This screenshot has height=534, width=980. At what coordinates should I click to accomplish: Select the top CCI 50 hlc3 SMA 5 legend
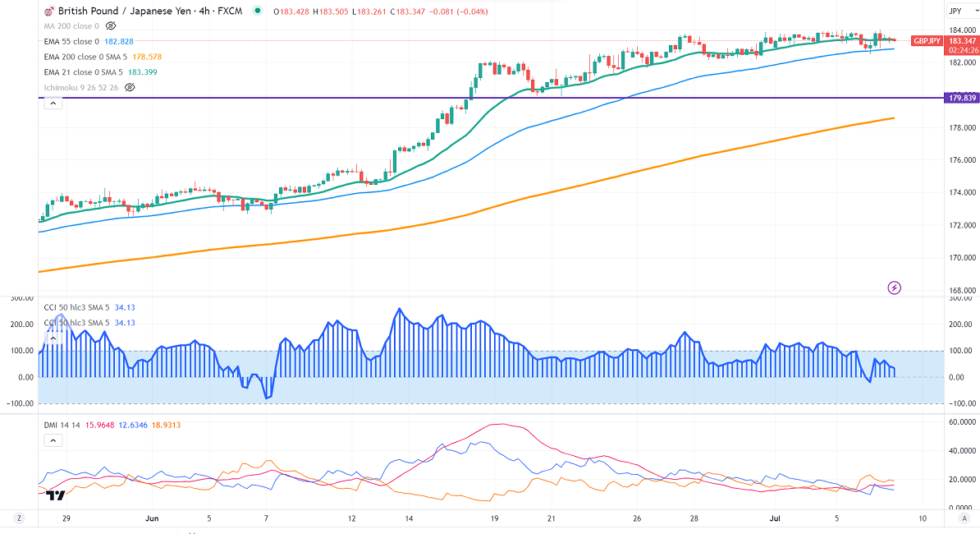pyautogui.click(x=77, y=307)
